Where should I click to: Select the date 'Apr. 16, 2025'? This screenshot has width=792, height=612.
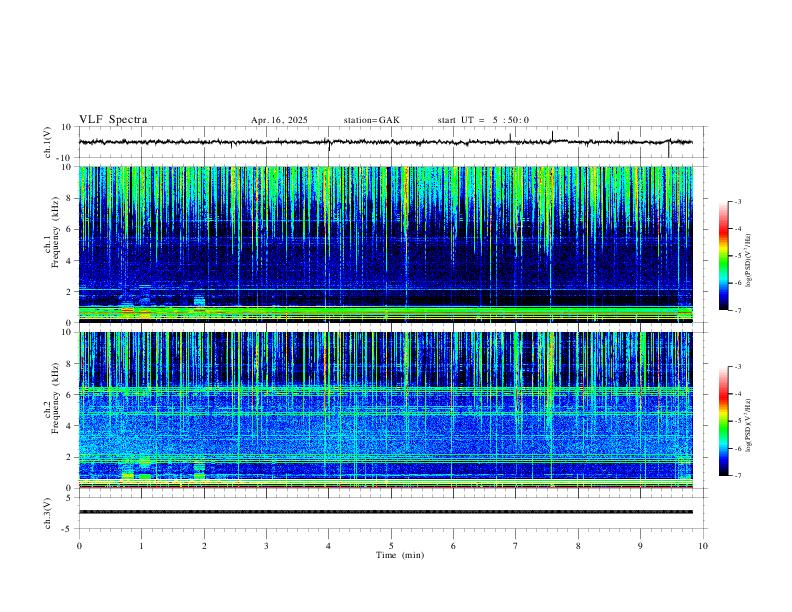pyautogui.click(x=279, y=120)
